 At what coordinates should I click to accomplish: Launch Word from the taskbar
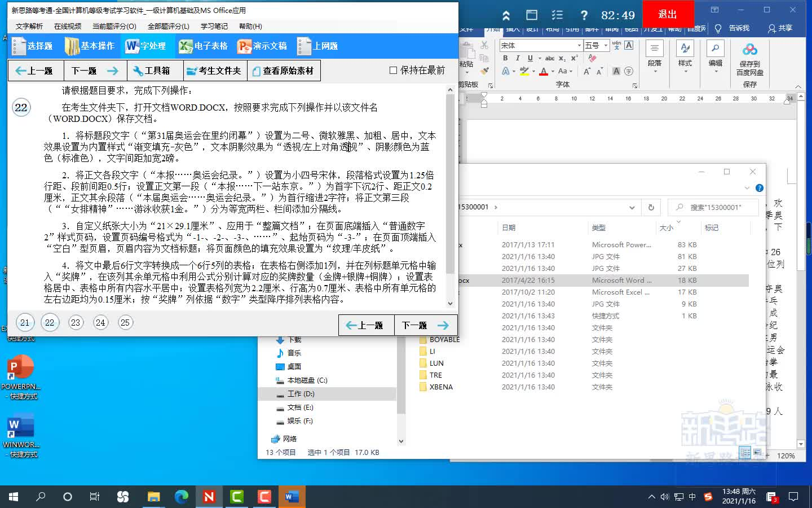point(291,497)
